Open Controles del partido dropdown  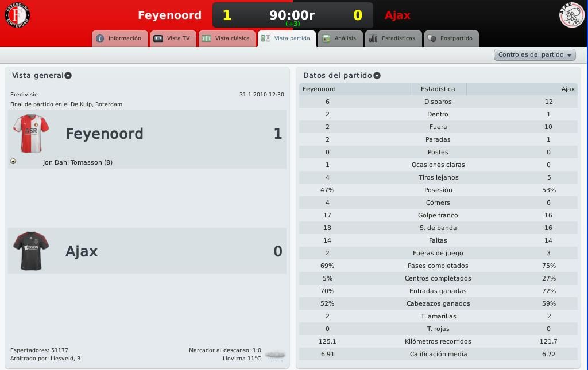coord(535,54)
